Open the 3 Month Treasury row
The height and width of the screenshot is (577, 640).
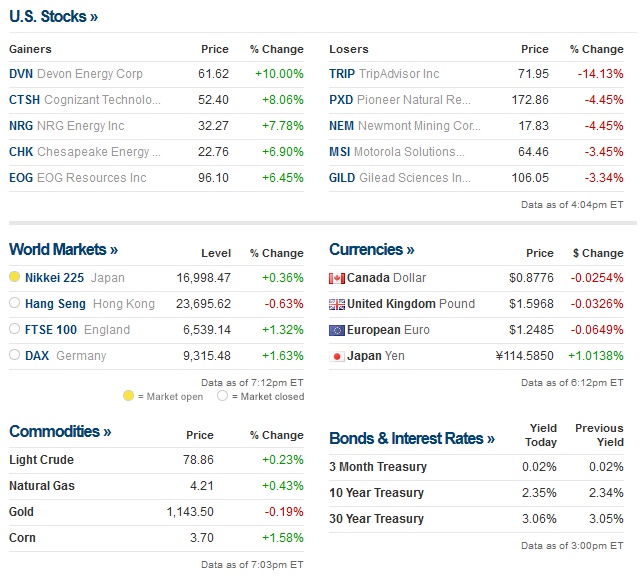click(476, 467)
